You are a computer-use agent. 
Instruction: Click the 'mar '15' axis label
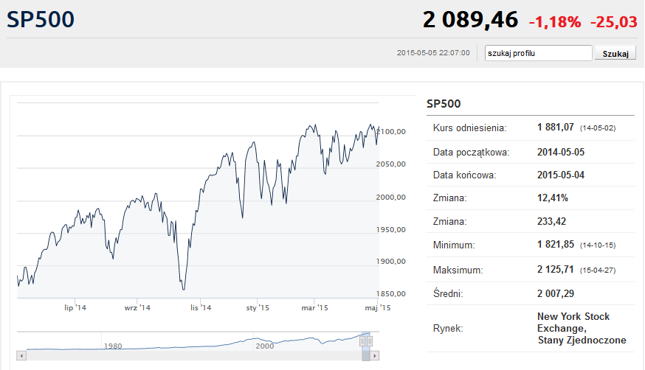click(x=315, y=308)
